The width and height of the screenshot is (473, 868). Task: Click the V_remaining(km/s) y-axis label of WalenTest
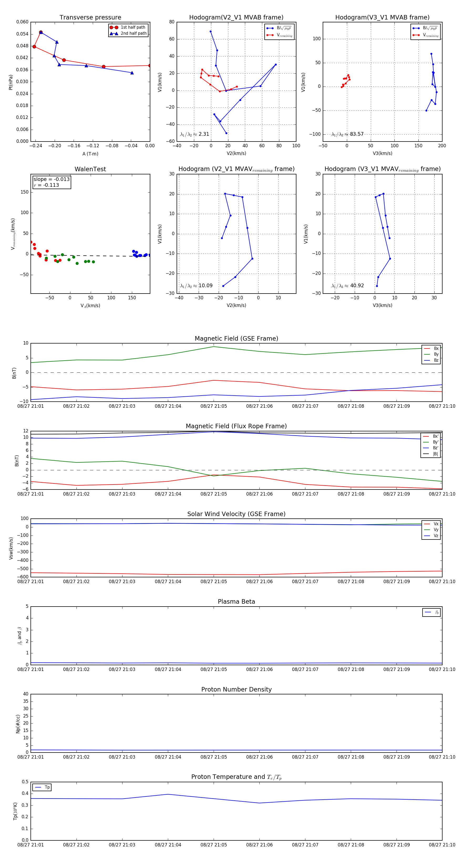pyautogui.click(x=13, y=234)
